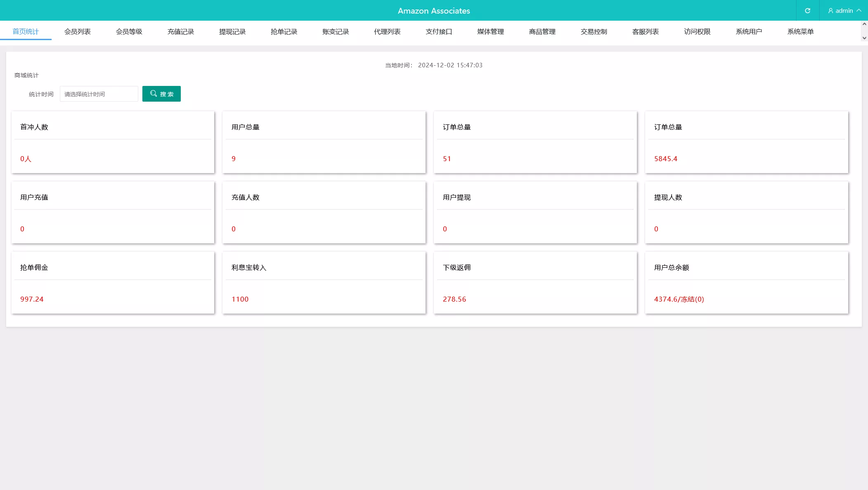Open the 系统菜单 tab
This screenshot has width=868, height=490.
pos(800,32)
